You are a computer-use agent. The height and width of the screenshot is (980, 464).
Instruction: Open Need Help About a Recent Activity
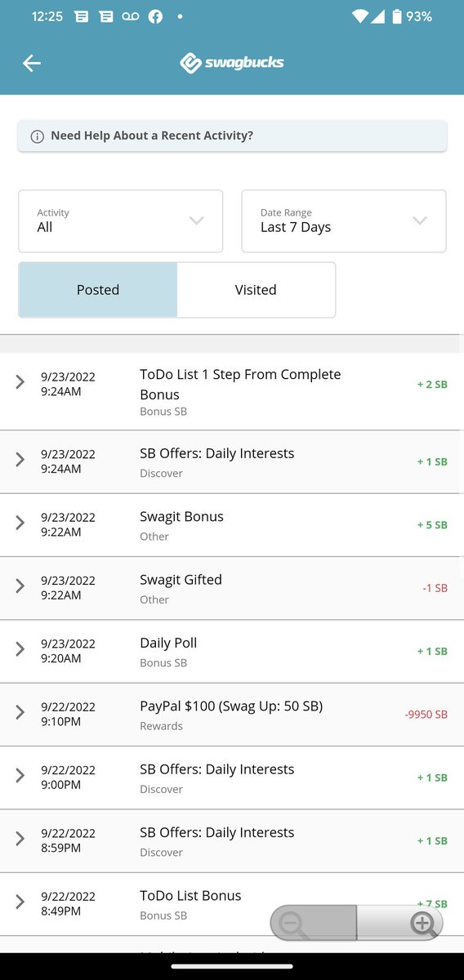232,136
